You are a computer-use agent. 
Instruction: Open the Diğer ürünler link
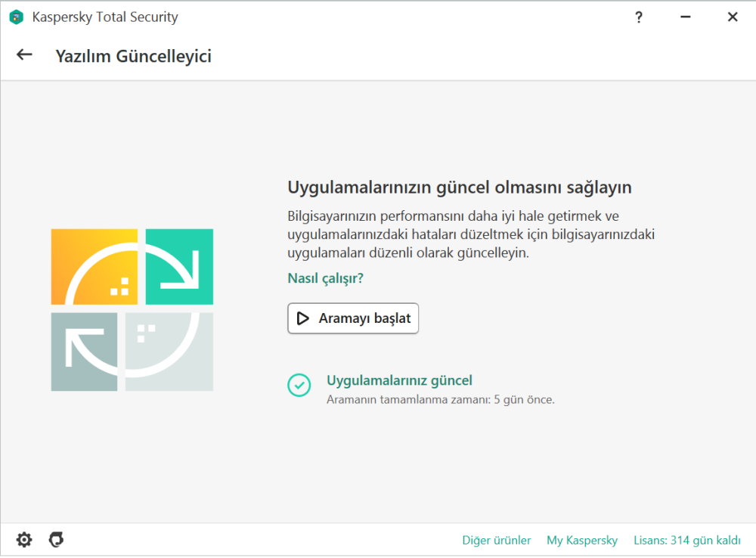pyautogui.click(x=496, y=540)
